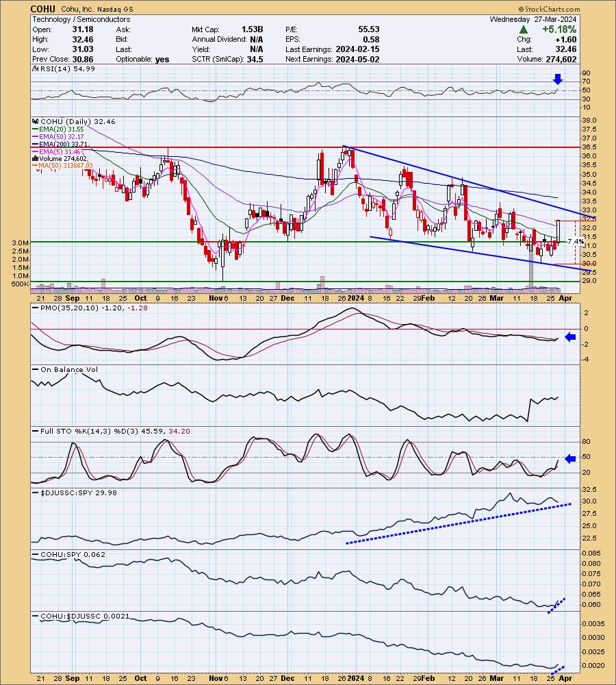This screenshot has height=685, width=616.
Task: Click the company name 'Cohu, Inc.'
Action: pos(77,9)
